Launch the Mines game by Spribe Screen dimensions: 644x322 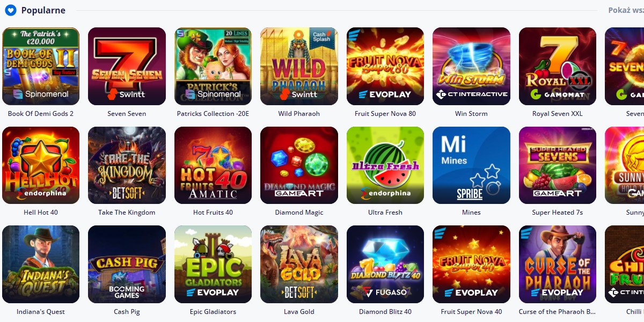pyautogui.click(x=471, y=165)
